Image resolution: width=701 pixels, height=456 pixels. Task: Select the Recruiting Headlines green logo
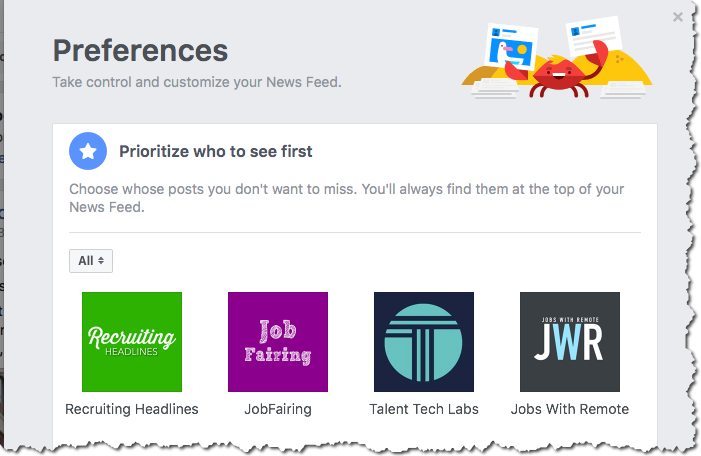[132, 341]
